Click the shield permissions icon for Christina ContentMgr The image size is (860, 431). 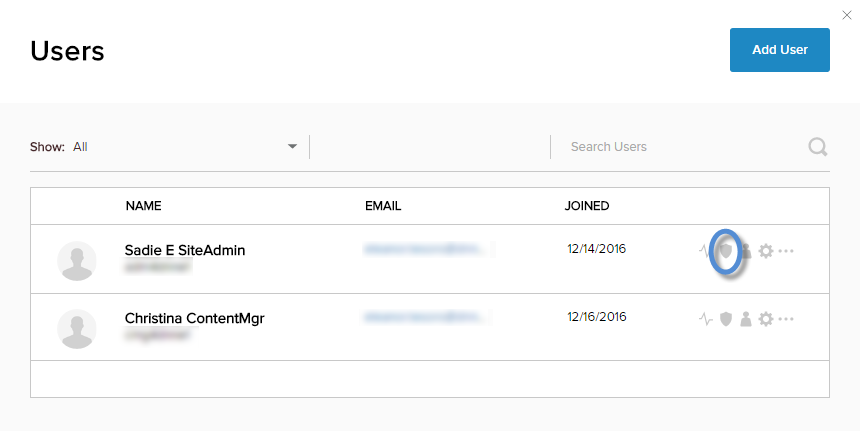[x=726, y=319]
